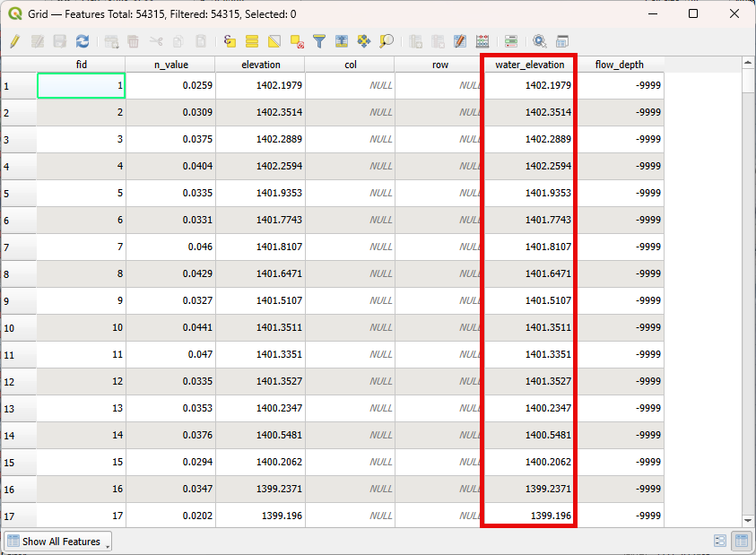Viewport: 756px width, 555px height.
Task: Open the field calculator abacus icon
Action: coord(482,41)
